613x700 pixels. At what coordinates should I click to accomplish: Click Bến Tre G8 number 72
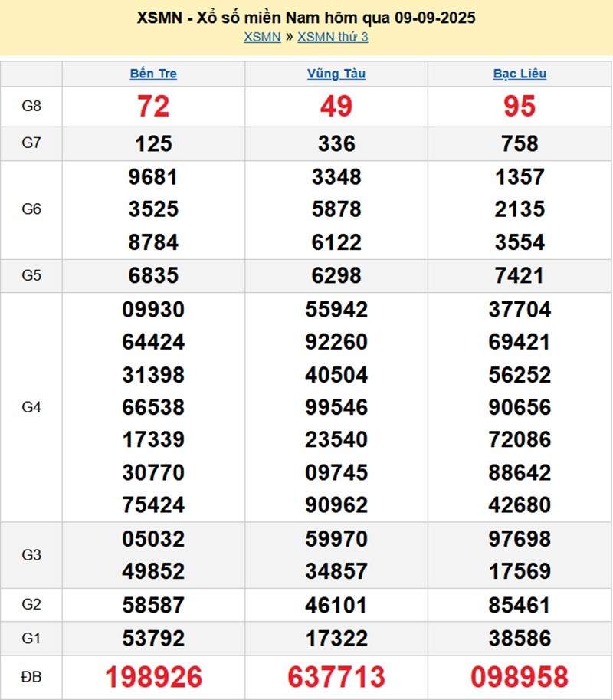(x=153, y=107)
